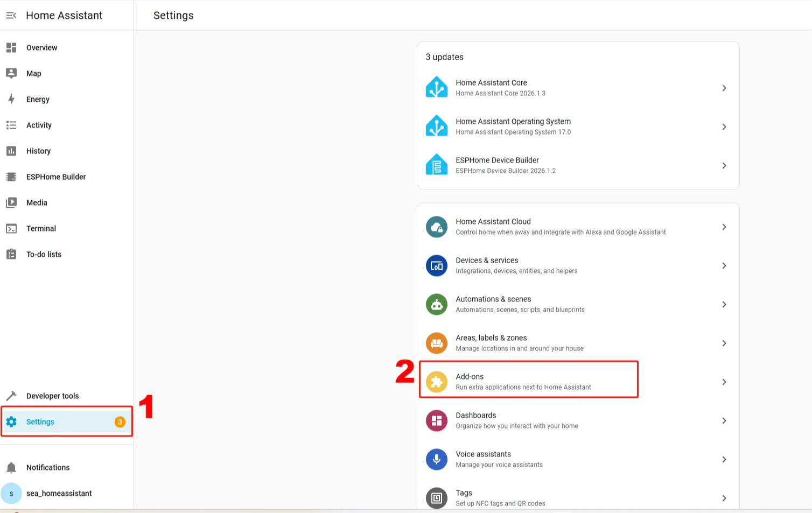The image size is (812, 513).
Task: Open the History sidebar item
Action: (38, 151)
